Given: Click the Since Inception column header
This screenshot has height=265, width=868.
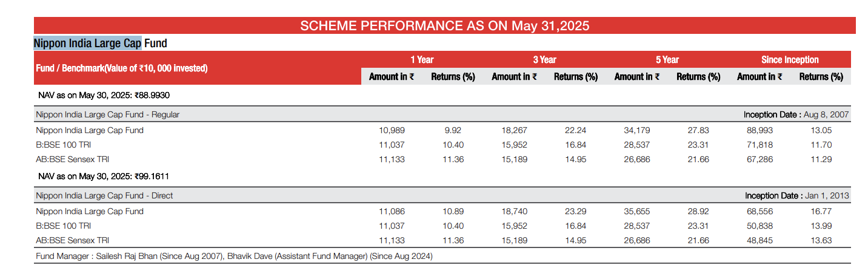Looking at the screenshot, I should coord(790,59).
